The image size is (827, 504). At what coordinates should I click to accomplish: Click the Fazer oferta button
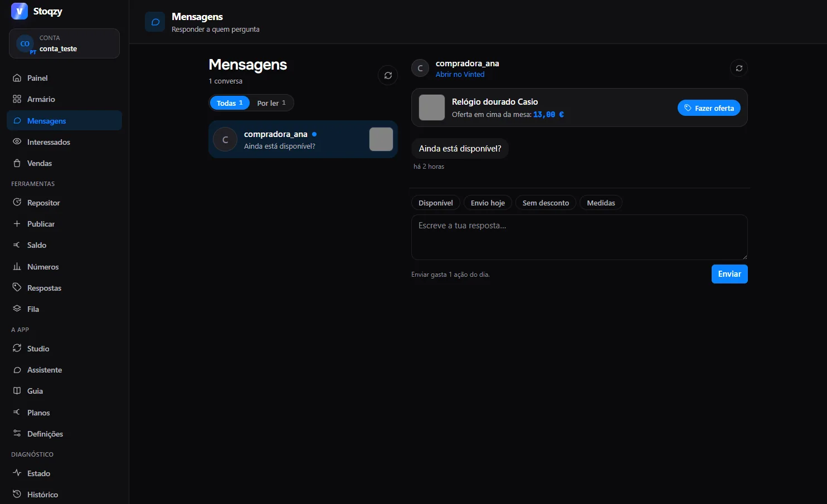pyautogui.click(x=709, y=108)
